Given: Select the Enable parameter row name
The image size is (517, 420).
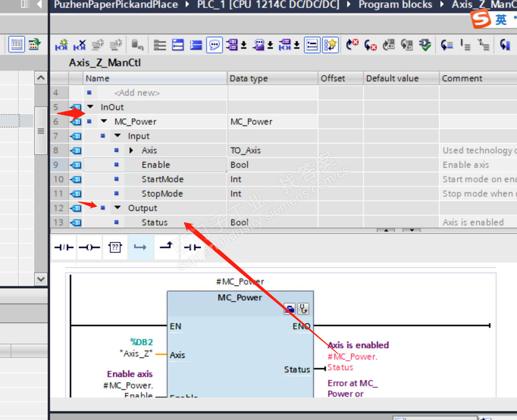Looking at the screenshot, I should [156, 165].
